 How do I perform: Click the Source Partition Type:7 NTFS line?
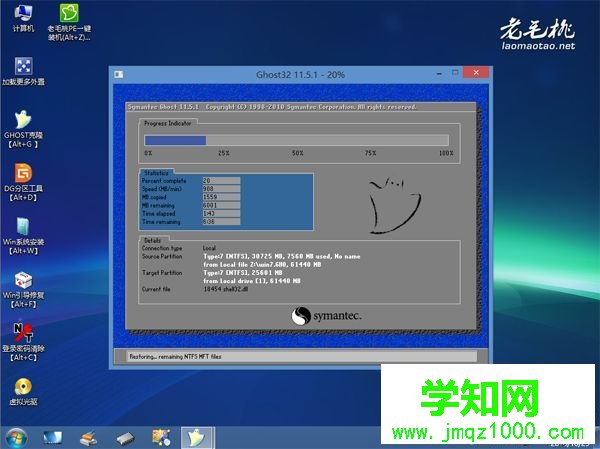pos(282,256)
